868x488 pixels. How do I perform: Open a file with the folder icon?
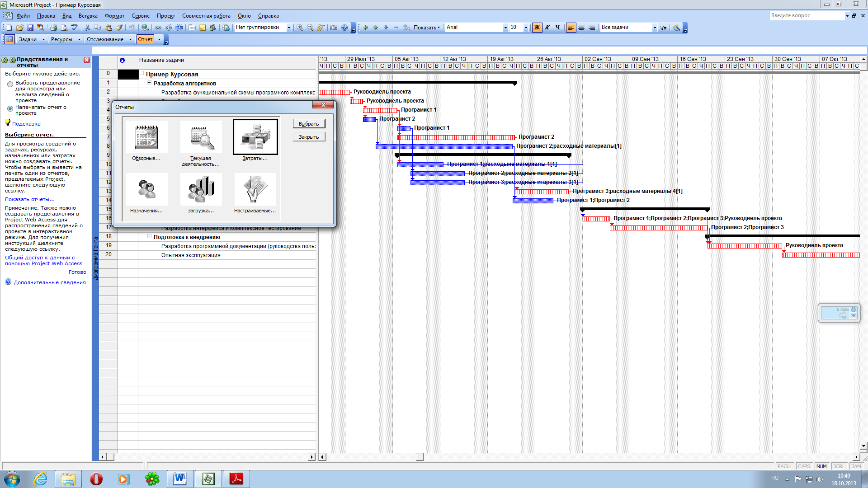pos(20,28)
